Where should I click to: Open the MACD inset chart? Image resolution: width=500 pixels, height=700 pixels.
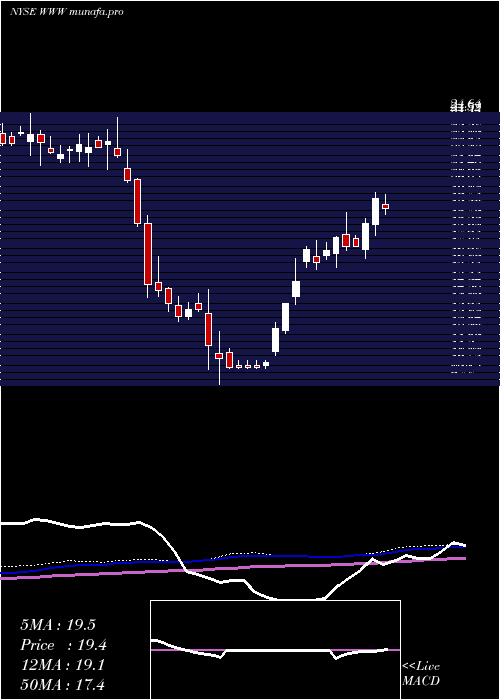[x=275, y=650]
